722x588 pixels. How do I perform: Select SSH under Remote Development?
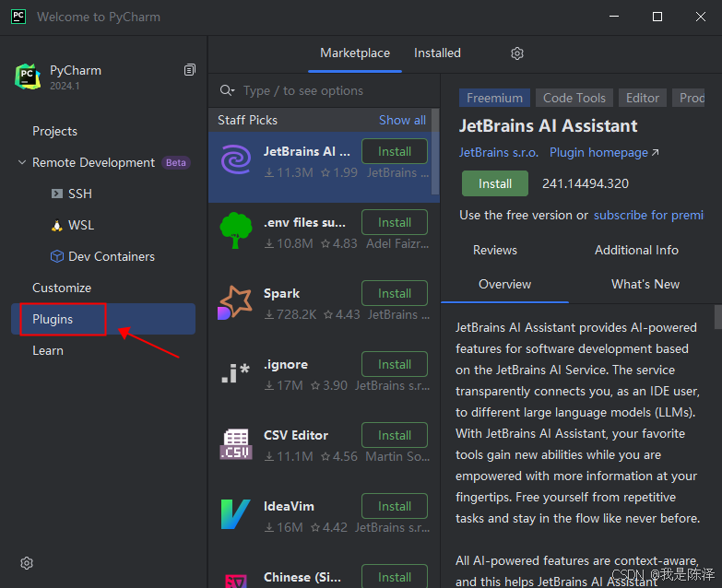[80, 194]
